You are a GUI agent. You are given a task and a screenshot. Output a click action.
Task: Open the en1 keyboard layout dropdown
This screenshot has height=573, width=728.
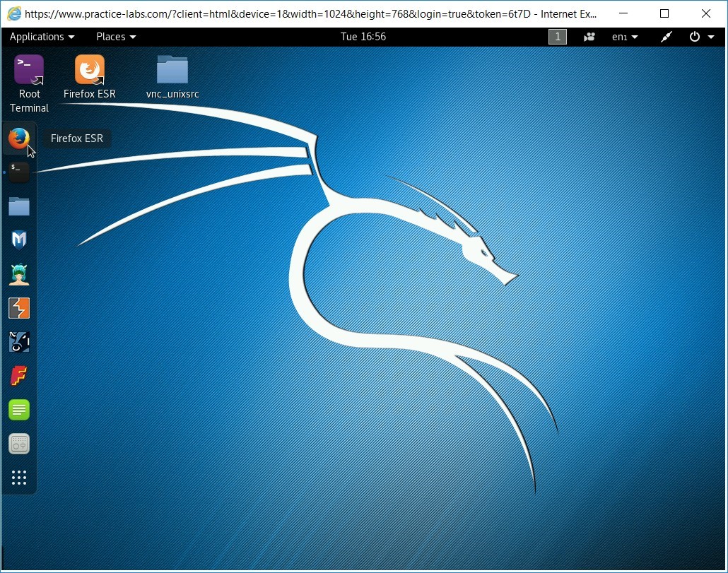[x=625, y=37]
